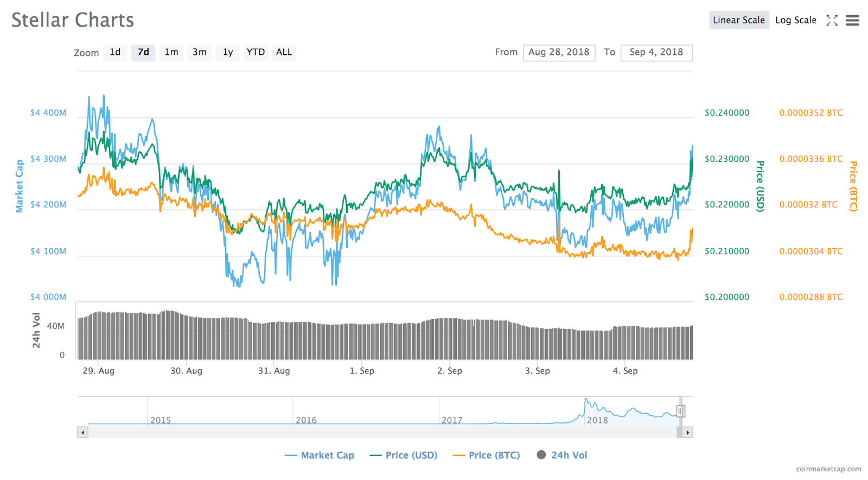This screenshot has width=868, height=480.
Task: Select 2015 in the navigator timeline
Action: tap(161, 420)
